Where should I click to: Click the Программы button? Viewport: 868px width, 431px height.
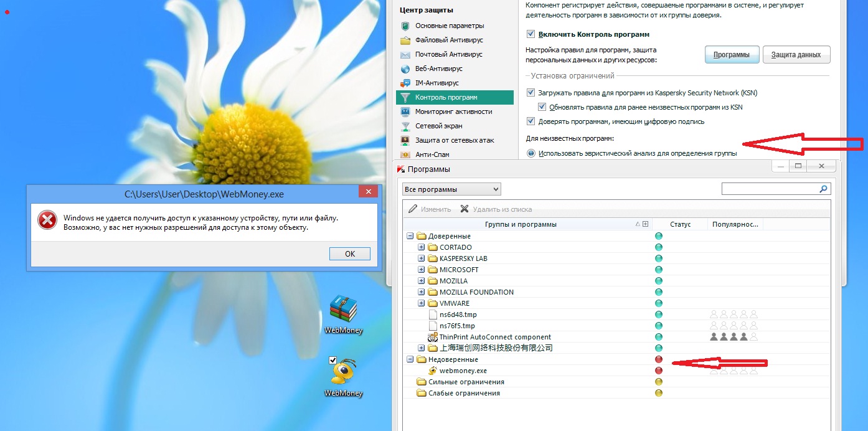pyautogui.click(x=732, y=55)
